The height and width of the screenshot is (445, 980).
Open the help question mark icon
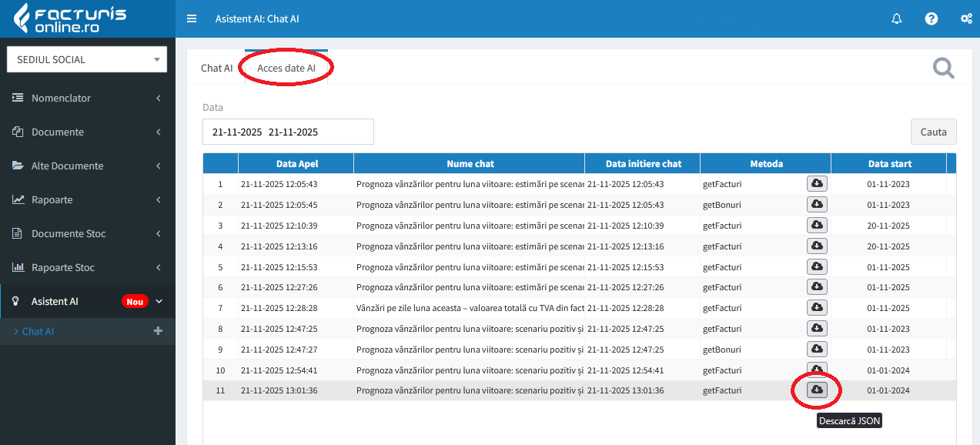tap(932, 18)
